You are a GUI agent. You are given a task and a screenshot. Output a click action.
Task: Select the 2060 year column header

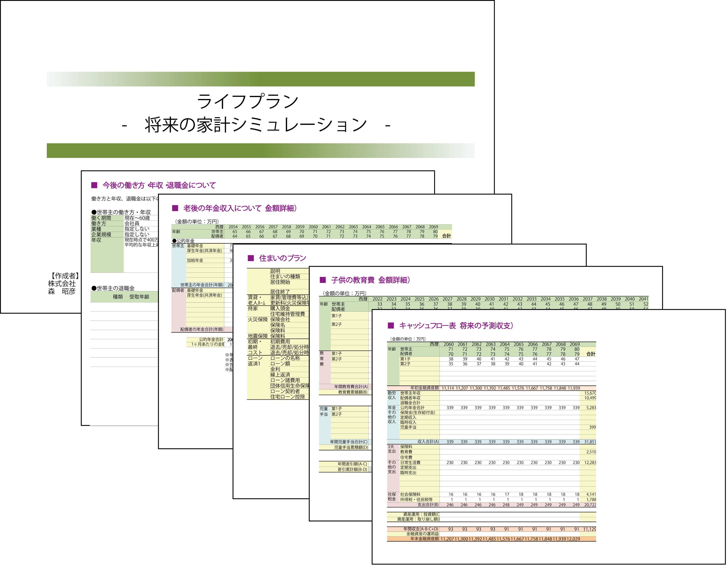pos(448,344)
